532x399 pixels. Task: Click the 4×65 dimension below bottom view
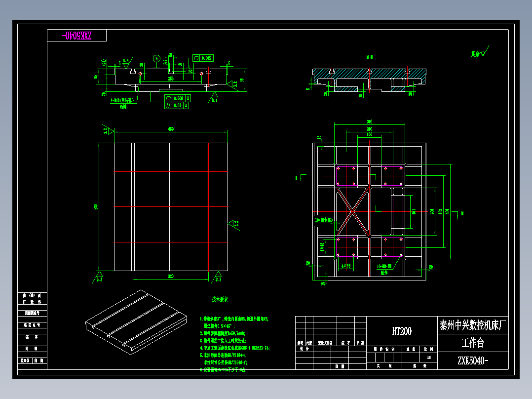point(346,266)
